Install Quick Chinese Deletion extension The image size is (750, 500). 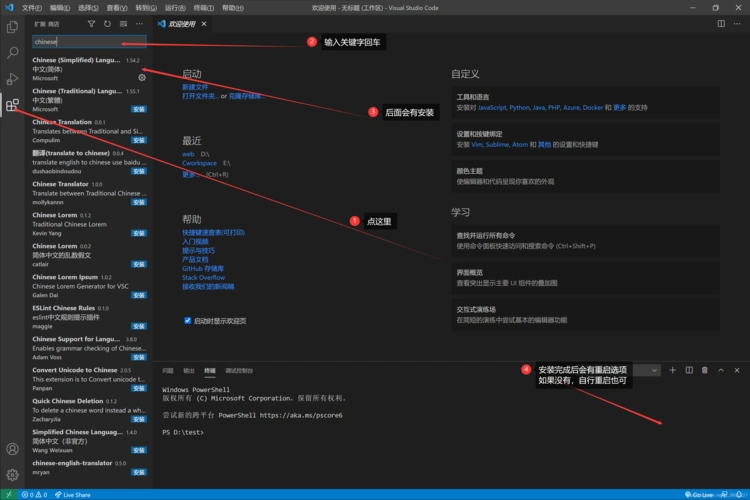(139, 419)
